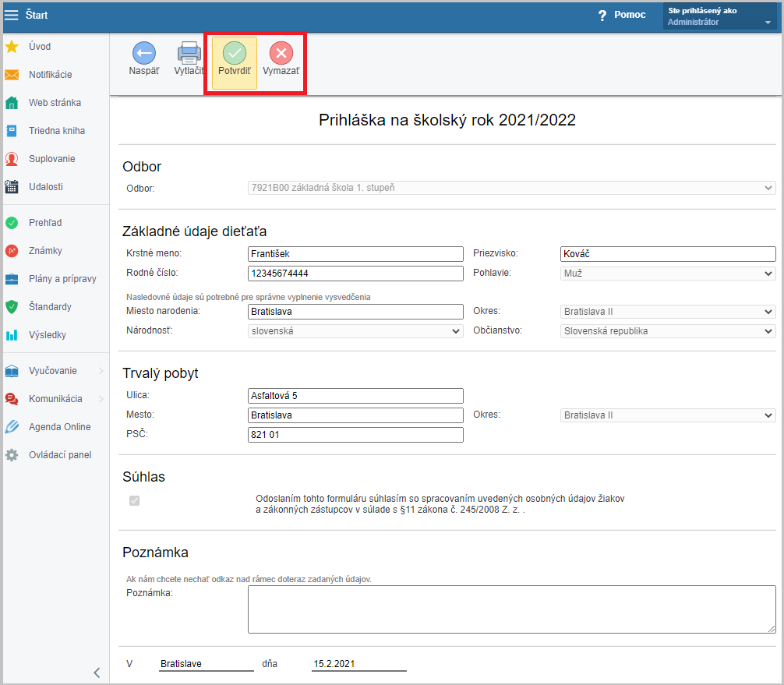Click the Naspäť back arrow icon
The height and width of the screenshot is (685, 784).
click(143, 53)
